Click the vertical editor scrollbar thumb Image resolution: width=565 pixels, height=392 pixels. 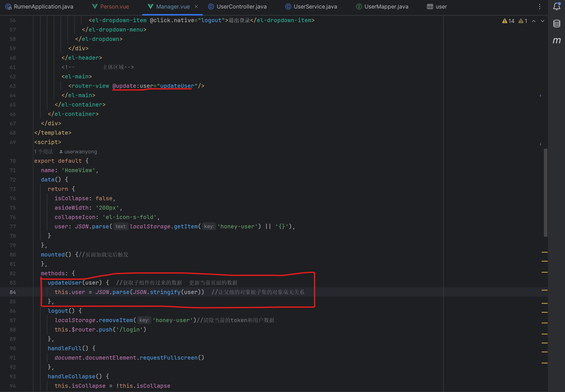[x=545, y=193]
